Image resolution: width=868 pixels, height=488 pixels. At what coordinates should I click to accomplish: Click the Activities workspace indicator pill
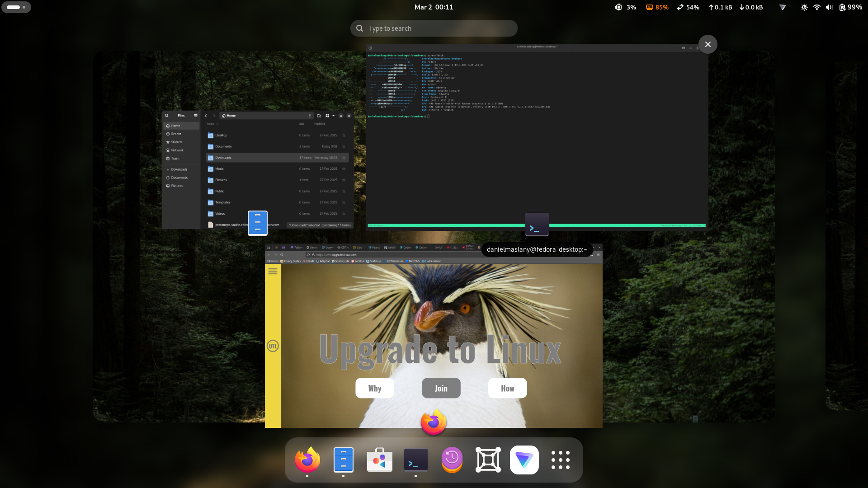pyautogui.click(x=16, y=7)
